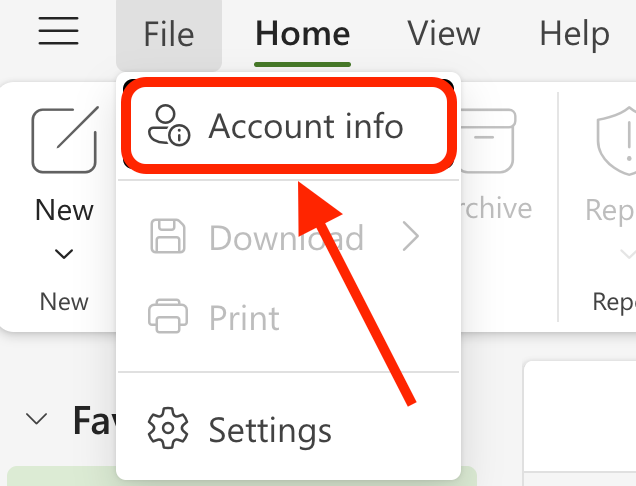Select Account info menu text
Screen dimensions: 636x486
click(x=306, y=126)
